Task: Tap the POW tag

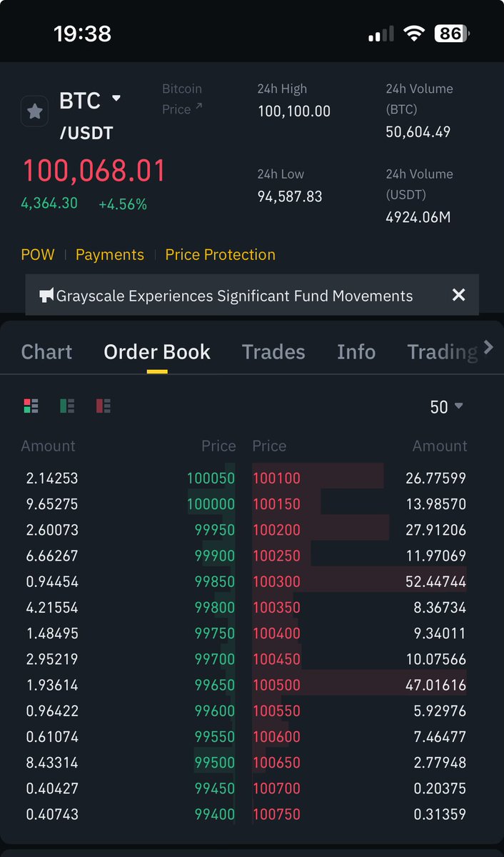Action: 38,255
